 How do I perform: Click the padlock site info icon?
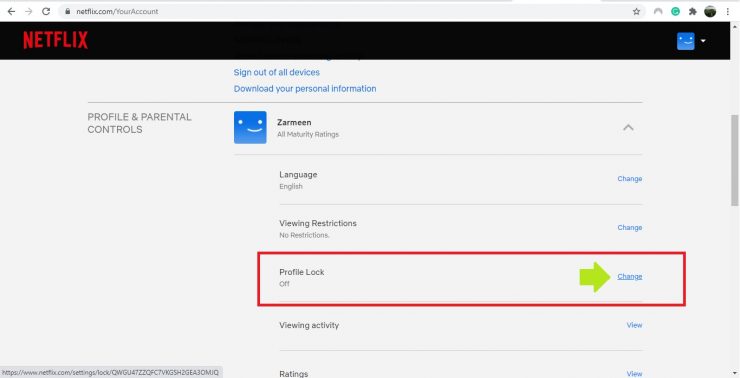pos(67,11)
